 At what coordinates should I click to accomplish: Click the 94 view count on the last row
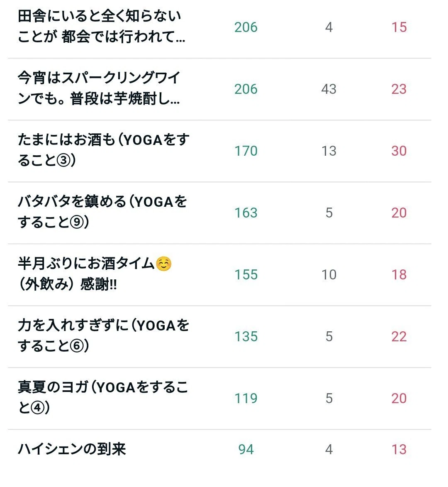click(246, 449)
